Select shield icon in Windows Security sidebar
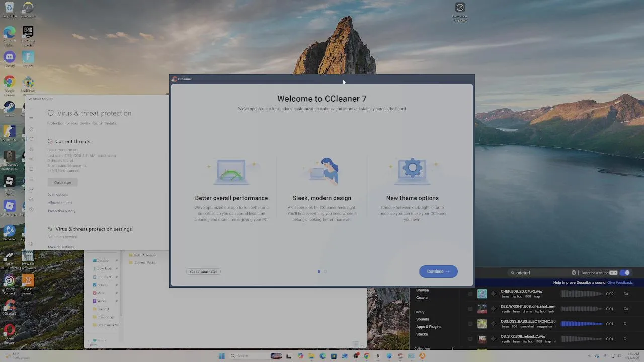The height and width of the screenshot is (362, 644). pos(31,139)
